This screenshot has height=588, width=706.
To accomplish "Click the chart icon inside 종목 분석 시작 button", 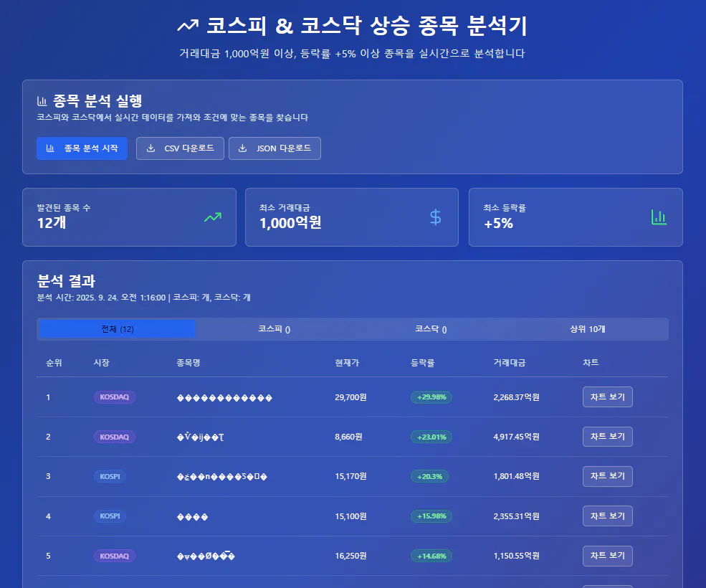I will point(51,148).
